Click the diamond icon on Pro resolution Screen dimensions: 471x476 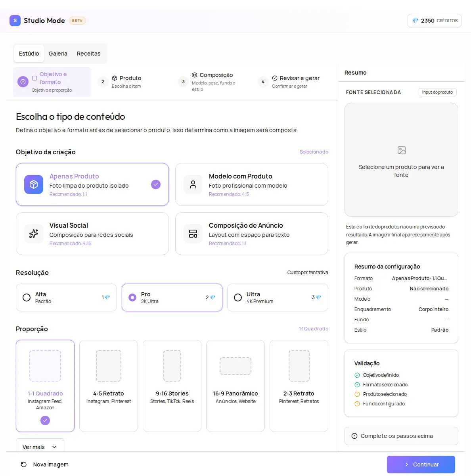click(213, 297)
